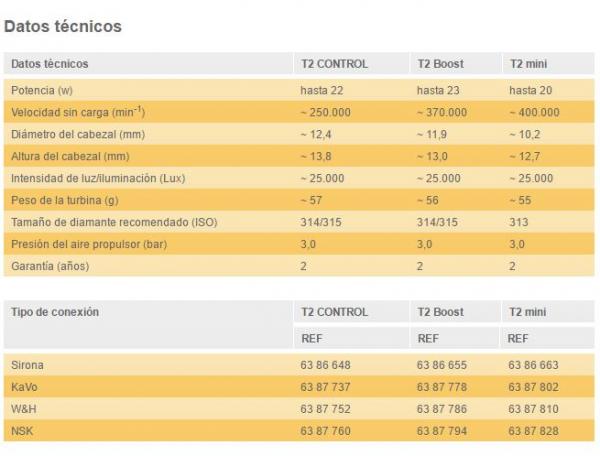Image resolution: width=600 pixels, height=456 pixels.
Task: Click the Sirona connection row label
Action: (28, 365)
